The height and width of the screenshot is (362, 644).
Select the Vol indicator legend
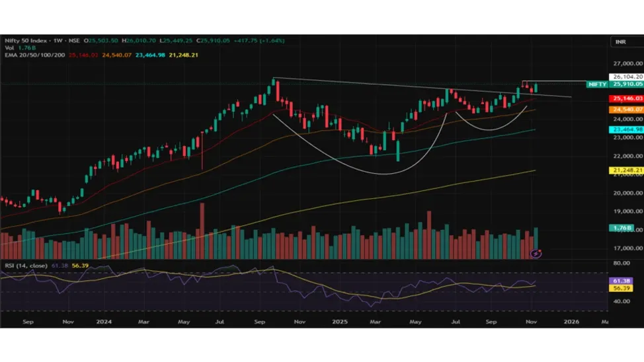tap(9, 48)
